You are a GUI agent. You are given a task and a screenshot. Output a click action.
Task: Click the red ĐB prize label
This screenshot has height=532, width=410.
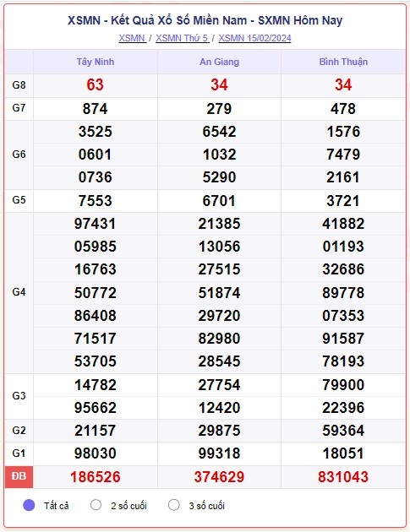pos(19,476)
